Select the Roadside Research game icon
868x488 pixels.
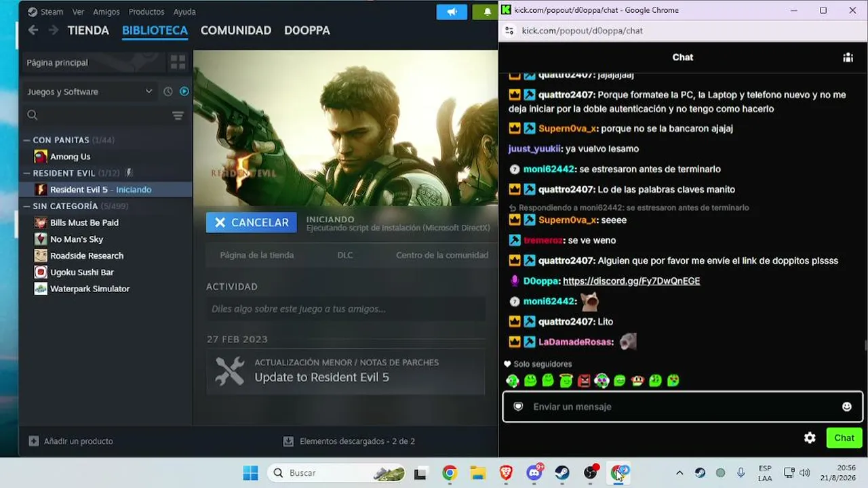click(x=41, y=256)
